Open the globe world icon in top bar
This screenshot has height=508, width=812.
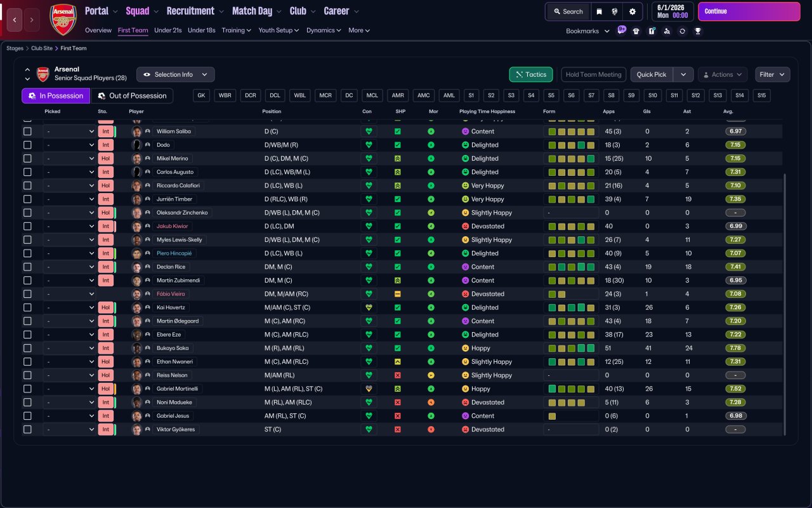(615, 11)
